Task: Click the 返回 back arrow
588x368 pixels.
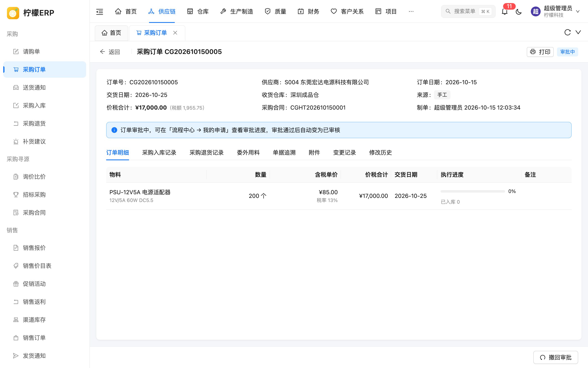Action: click(x=110, y=52)
